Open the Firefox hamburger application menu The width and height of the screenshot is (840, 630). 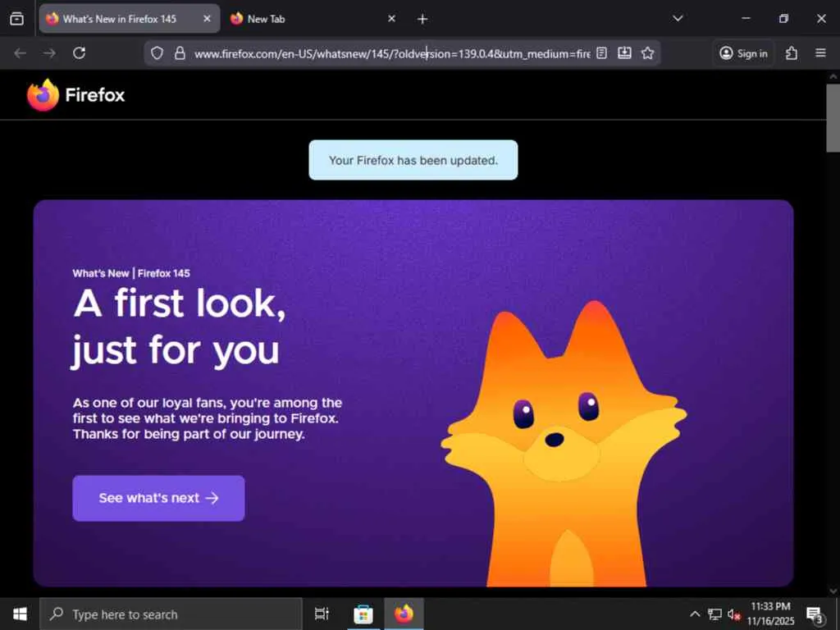point(820,53)
